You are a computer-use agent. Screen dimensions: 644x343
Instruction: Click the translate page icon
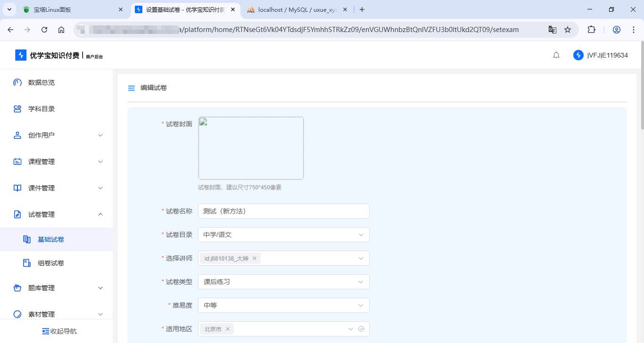[x=552, y=30]
